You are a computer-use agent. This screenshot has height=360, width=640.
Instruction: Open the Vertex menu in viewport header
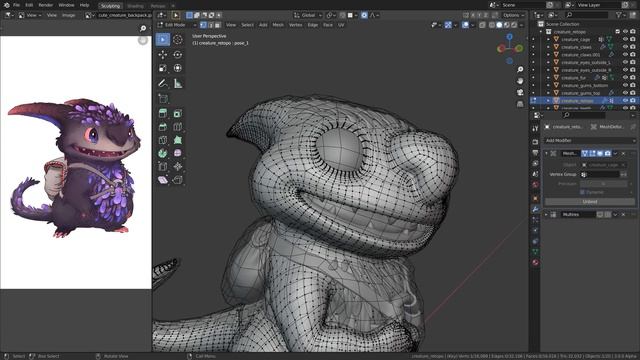tap(296, 25)
